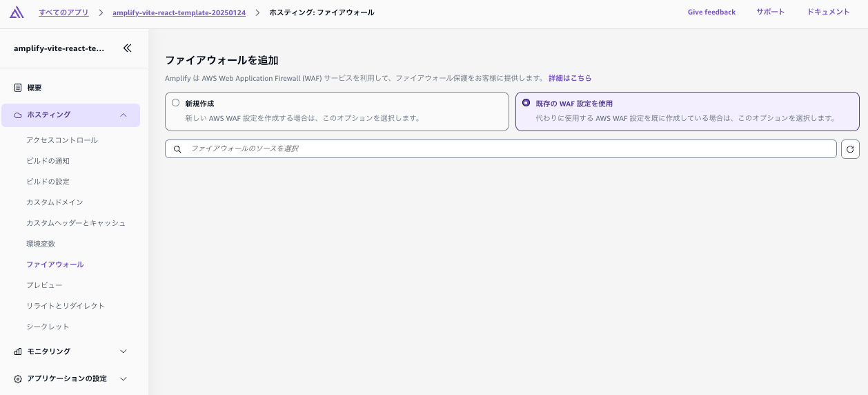
Task: Click the モニタリング bar chart icon
Action: pyautogui.click(x=18, y=351)
